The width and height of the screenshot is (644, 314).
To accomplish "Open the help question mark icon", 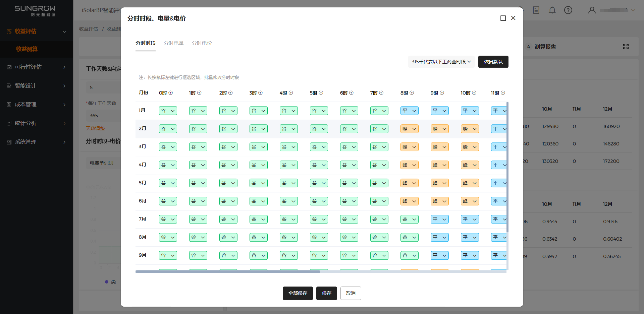I will click(x=568, y=10).
